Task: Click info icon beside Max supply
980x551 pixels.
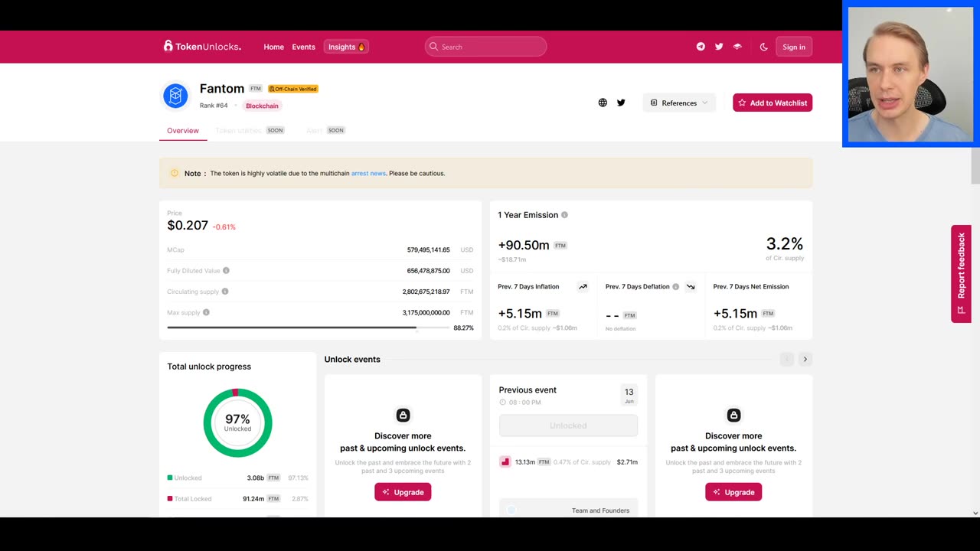Action: 206,312
